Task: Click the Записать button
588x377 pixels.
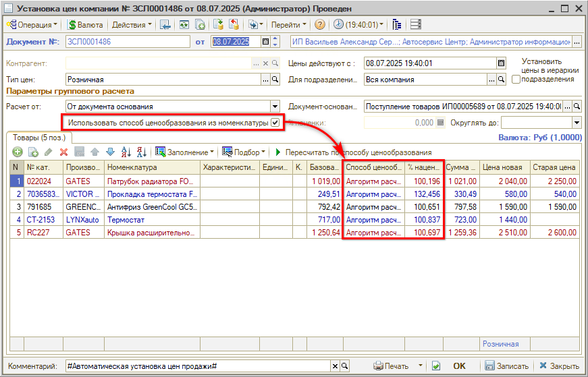Action: tap(506, 366)
